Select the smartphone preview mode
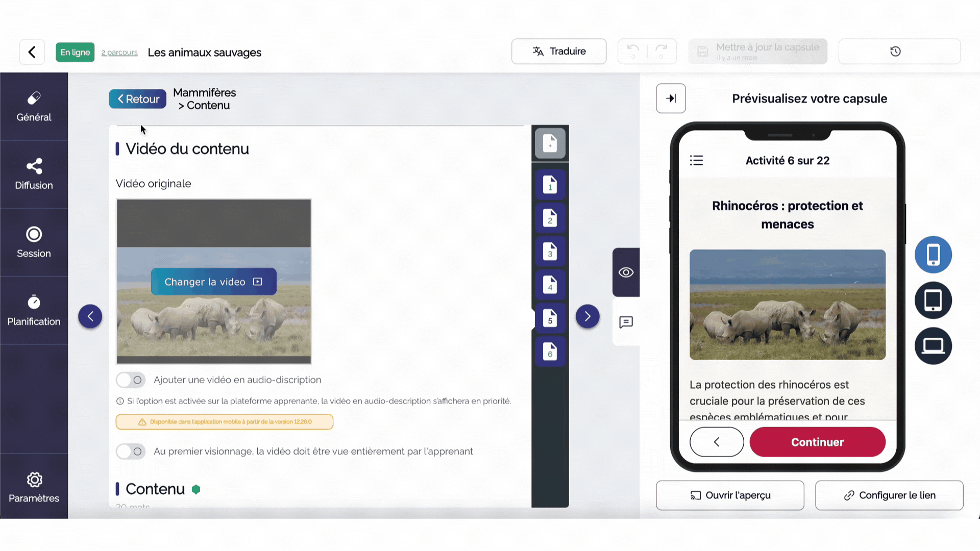Viewport: 980px width, 551px height. pos(933,255)
